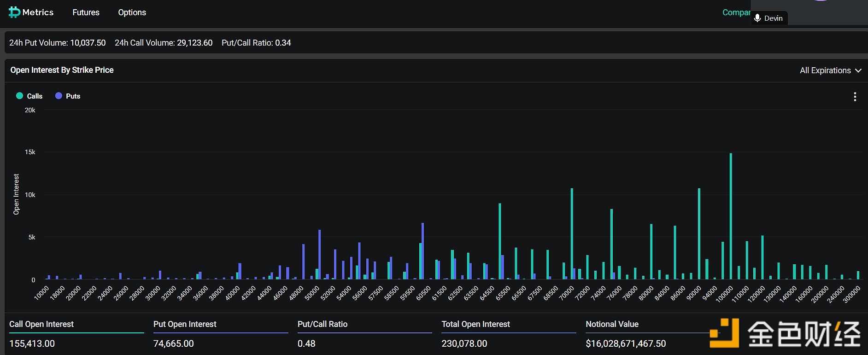Viewport: 868px width, 355px height.
Task: Click the 10000 x-axis strike label
Action: click(x=41, y=293)
